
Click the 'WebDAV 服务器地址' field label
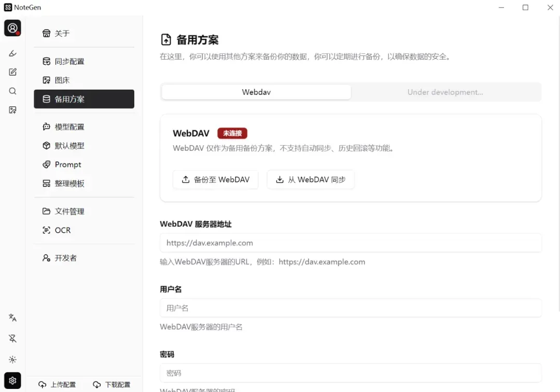coord(195,224)
